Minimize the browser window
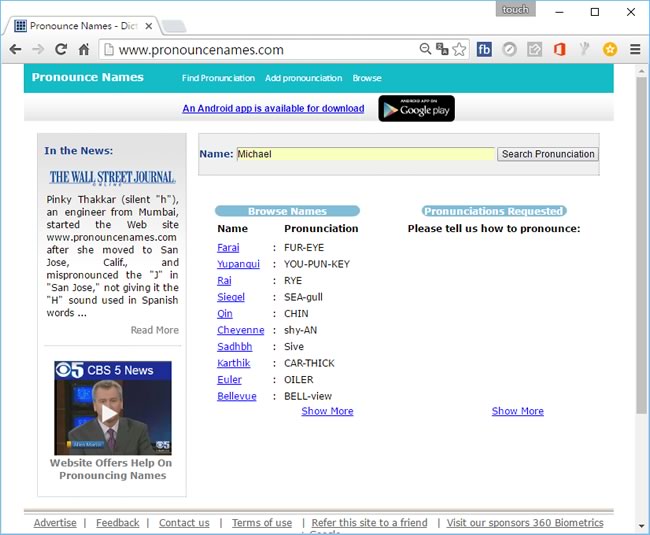 tap(559, 12)
